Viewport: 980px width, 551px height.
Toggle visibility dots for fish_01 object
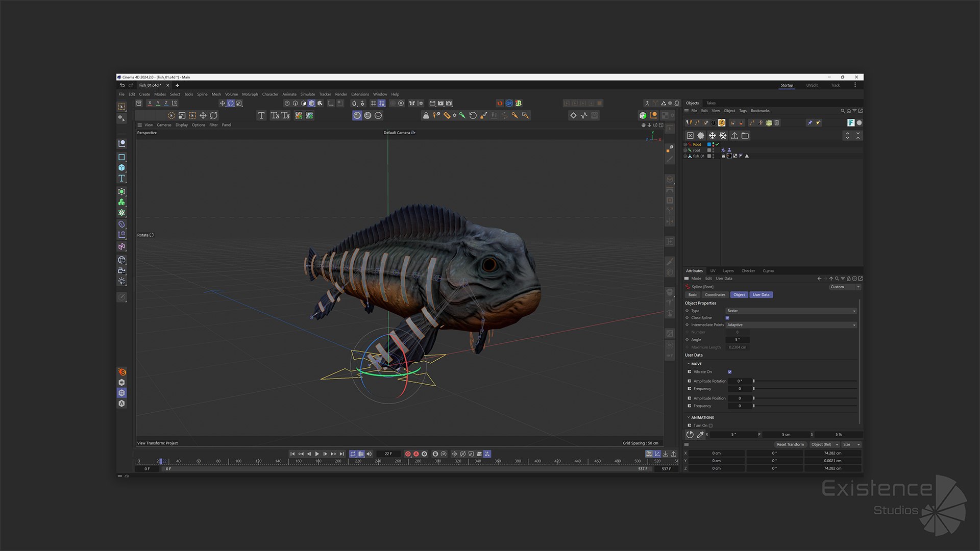coord(714,156)
